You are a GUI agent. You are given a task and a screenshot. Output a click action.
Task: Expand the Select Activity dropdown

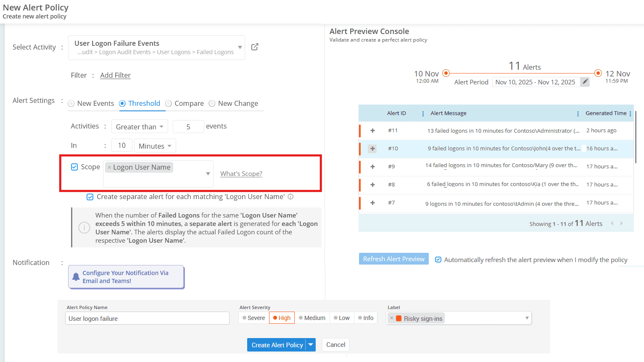(240, 47)
